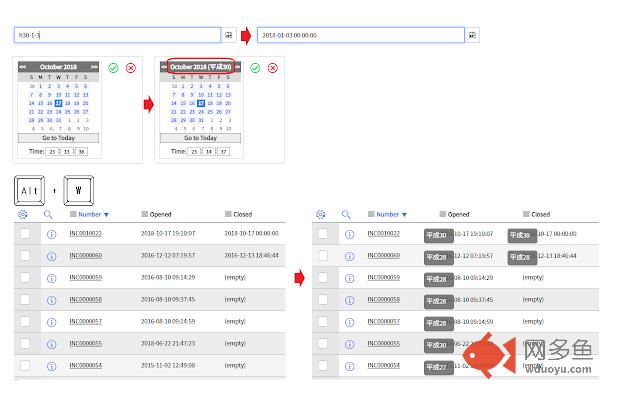
Task: Open incident INC0010022 link in left list
Action: (x=85, y=233)
